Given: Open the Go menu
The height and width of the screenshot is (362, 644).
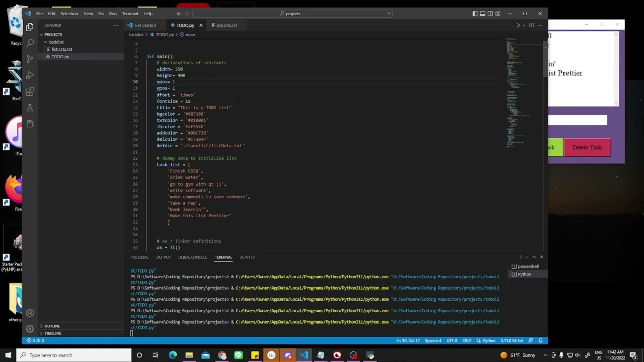Looking at the screenshot, I should click(x=101, y=14).
